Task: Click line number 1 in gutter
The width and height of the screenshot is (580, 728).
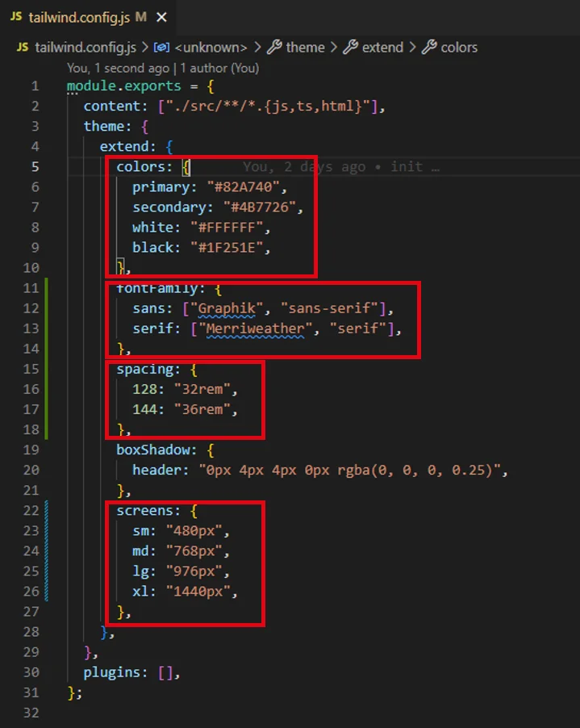Action: pos(35,86)
